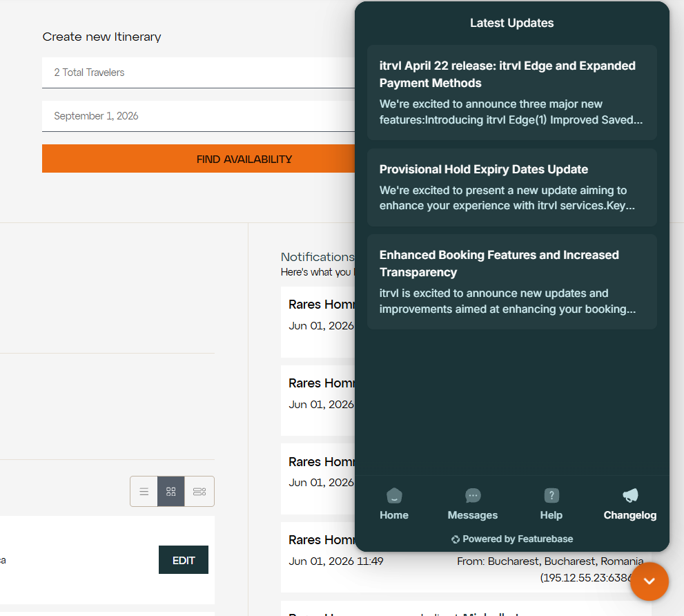Select the Changelog tab in the widget
This screenshot has height=616, width=684.
click(x=630, y=504)
